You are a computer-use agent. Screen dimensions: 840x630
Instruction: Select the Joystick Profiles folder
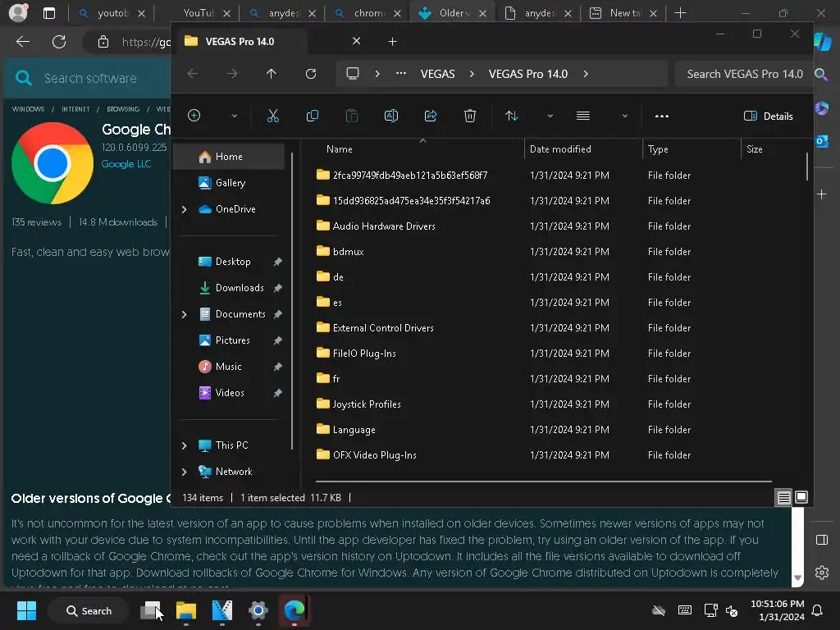367,404
